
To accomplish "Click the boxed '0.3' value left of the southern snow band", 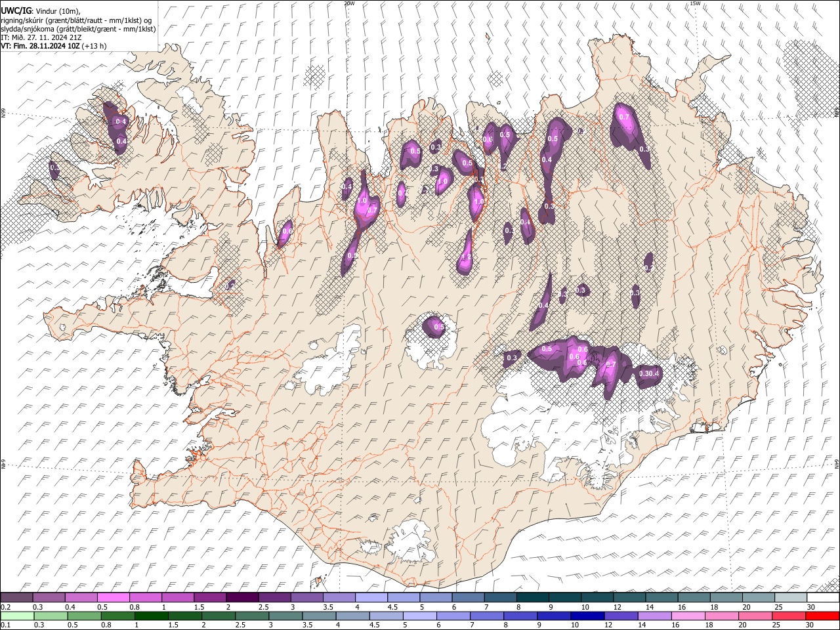I will click(512, 357).
